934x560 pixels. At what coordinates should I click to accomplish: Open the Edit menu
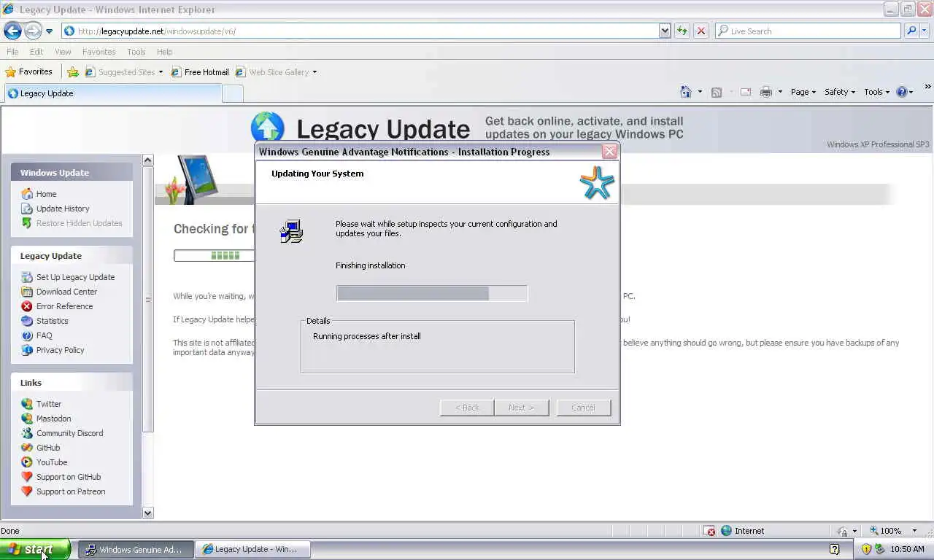click(36, 52)
